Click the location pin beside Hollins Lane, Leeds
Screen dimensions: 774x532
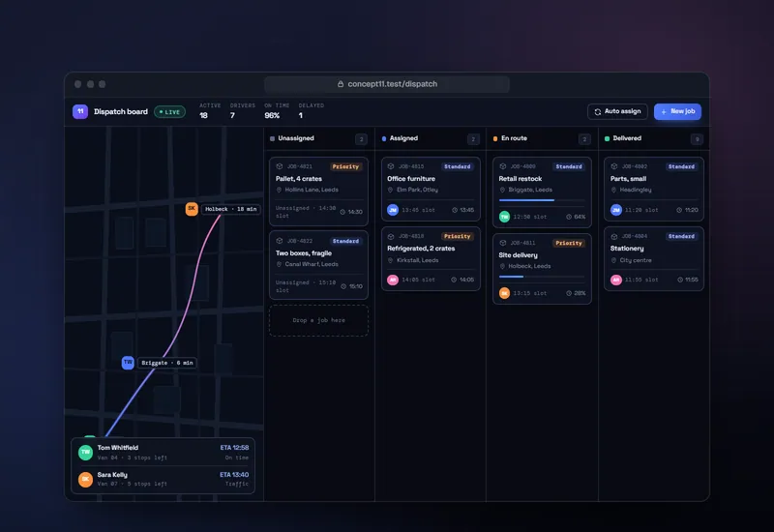pos(279,190)
